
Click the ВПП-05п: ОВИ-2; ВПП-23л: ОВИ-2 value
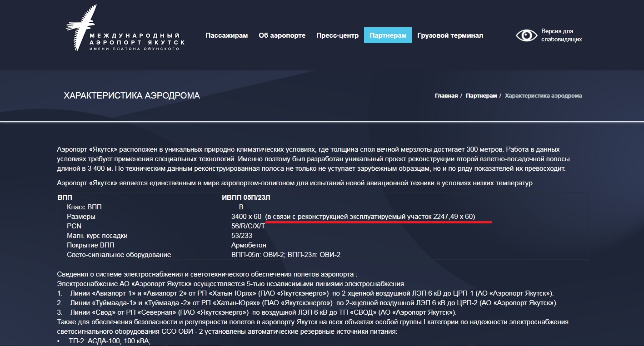click(x=286, y=255)
